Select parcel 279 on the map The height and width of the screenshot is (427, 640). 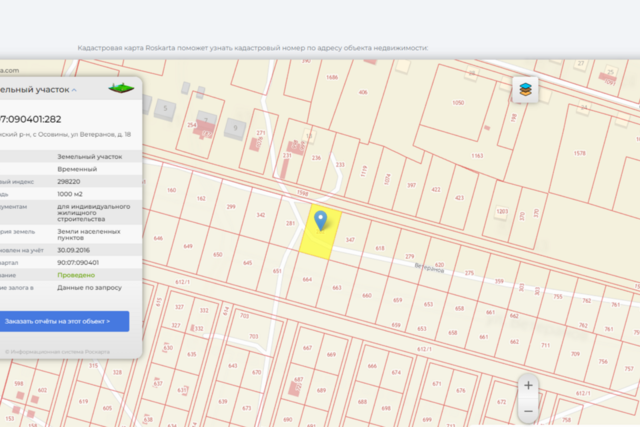410,256
